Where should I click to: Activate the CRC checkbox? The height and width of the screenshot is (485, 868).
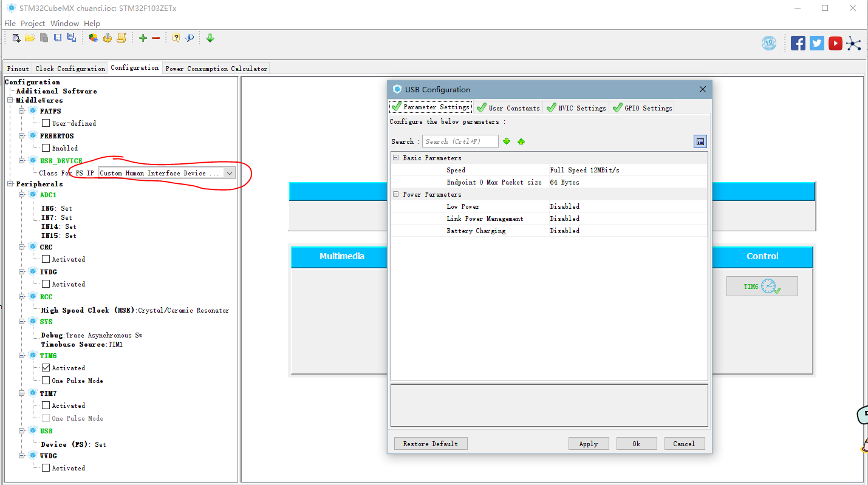[46, 259]
